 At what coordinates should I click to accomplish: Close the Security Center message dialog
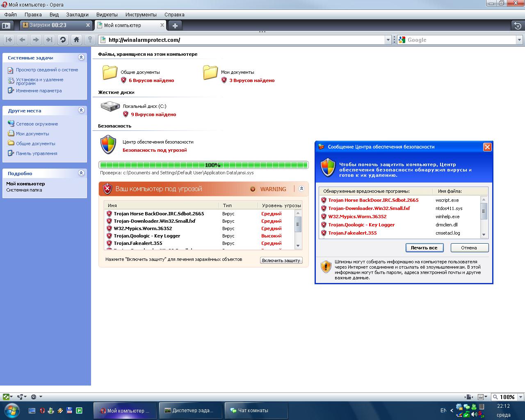point(487,147)
